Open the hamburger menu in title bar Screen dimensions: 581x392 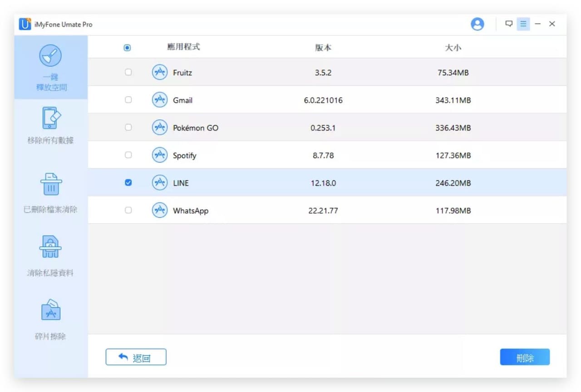coord(523,24)
